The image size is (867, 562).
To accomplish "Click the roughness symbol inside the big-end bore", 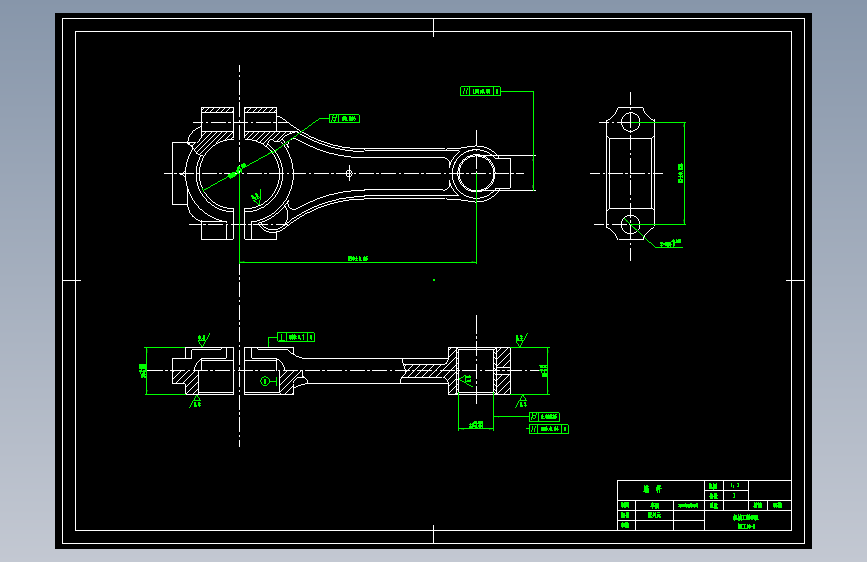I will 256,197.
